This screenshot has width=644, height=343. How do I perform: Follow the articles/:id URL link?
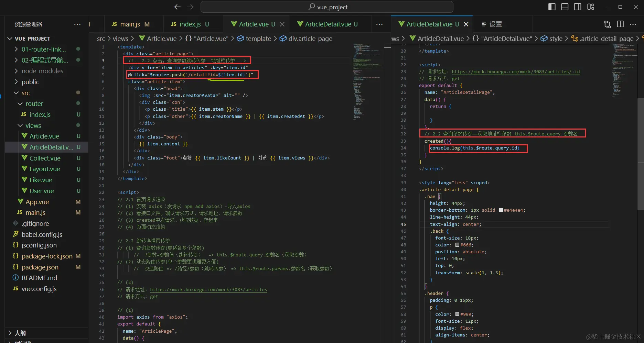(x=516, y=71)
